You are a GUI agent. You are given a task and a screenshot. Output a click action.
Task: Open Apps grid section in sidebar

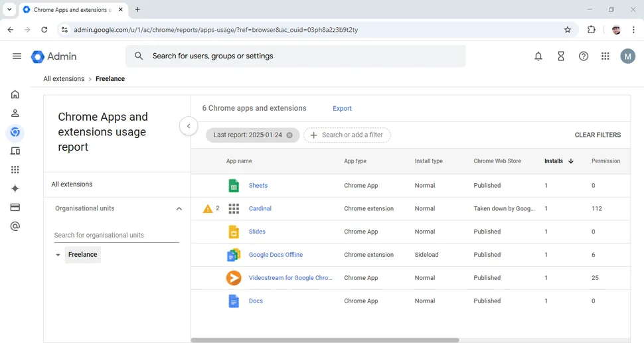(x=15, y=169)
